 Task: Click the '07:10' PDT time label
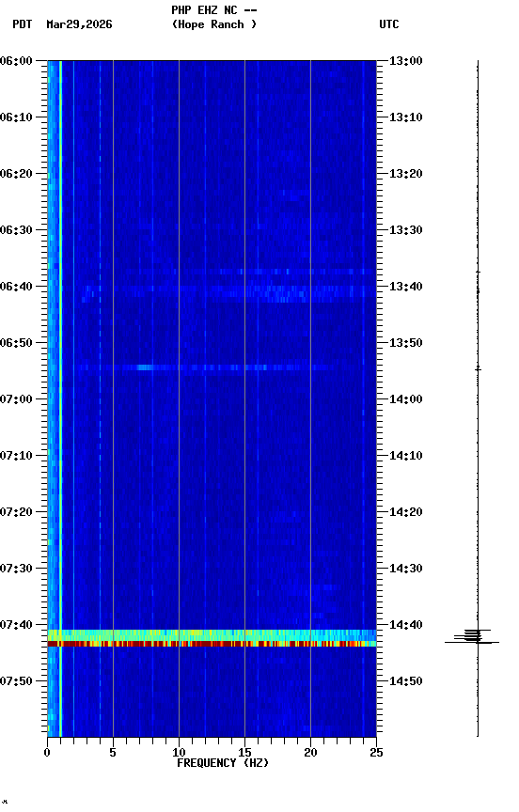click(x=16, y=456)
